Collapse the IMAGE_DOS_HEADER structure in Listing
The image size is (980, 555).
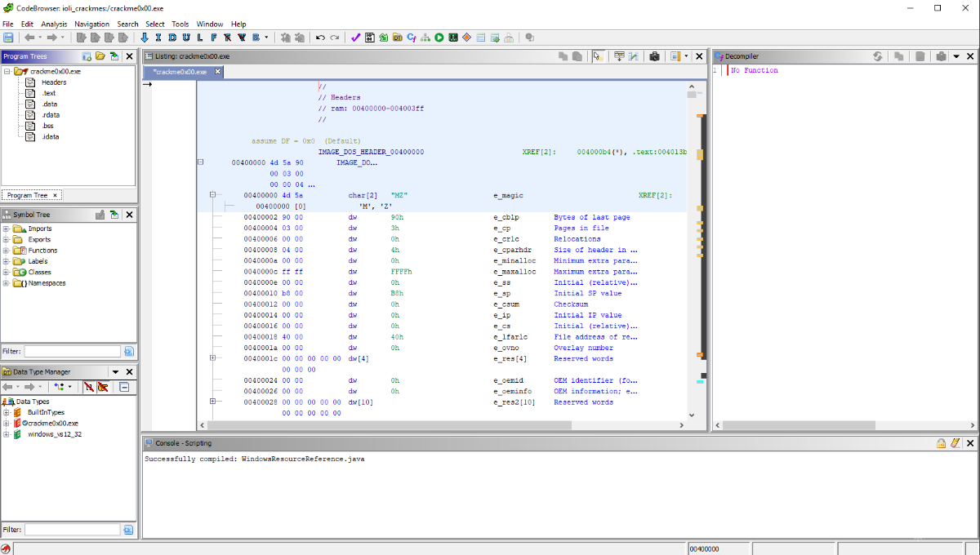201,162
